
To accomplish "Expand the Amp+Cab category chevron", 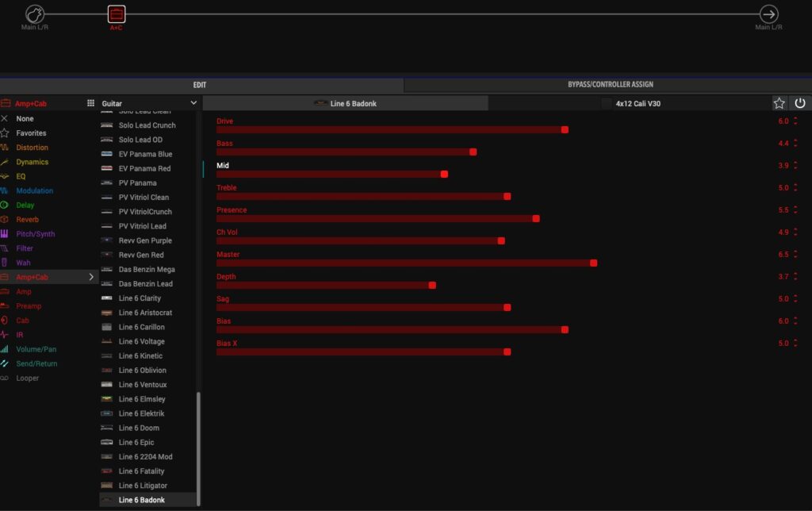I will (x=91, y=277).
